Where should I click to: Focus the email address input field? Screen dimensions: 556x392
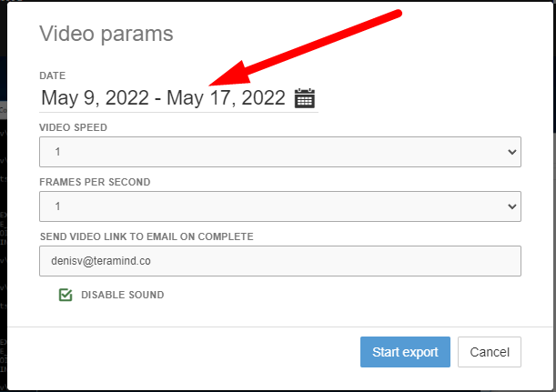279,260
